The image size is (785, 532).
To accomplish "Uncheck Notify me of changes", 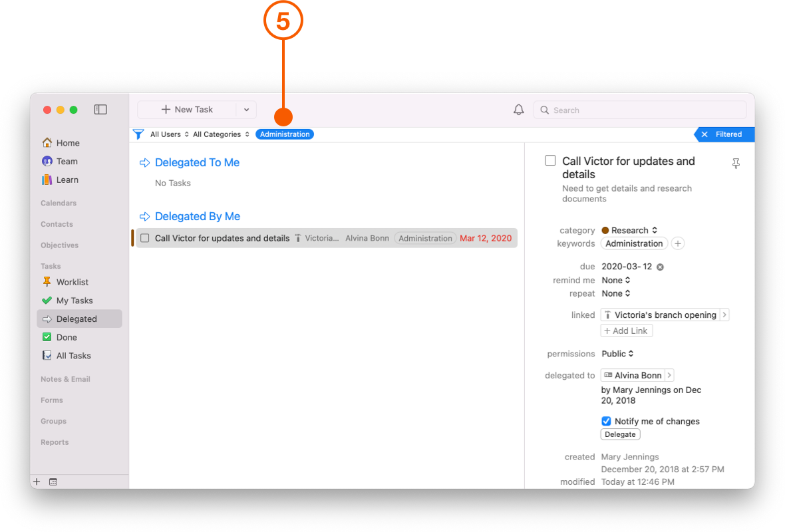I will click(606, 421).
